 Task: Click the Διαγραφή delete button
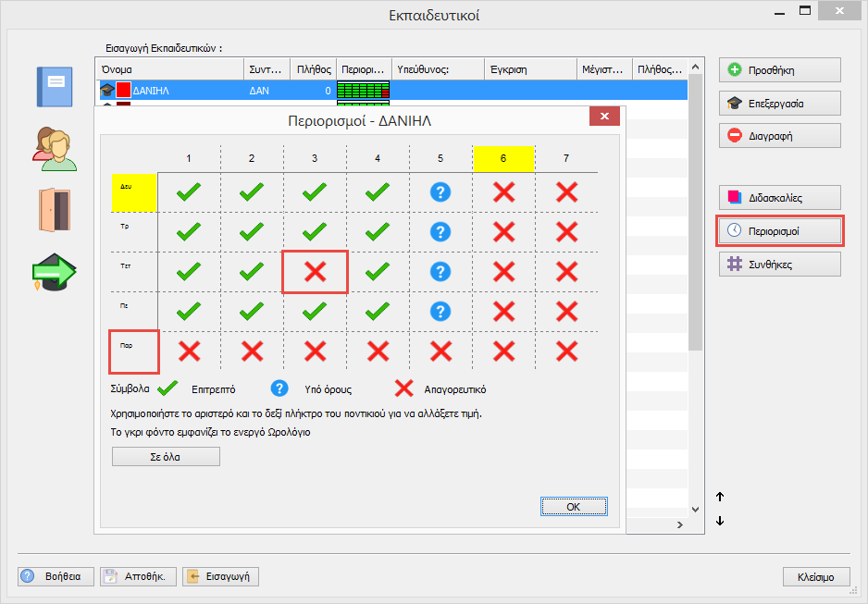click(779, 135)
